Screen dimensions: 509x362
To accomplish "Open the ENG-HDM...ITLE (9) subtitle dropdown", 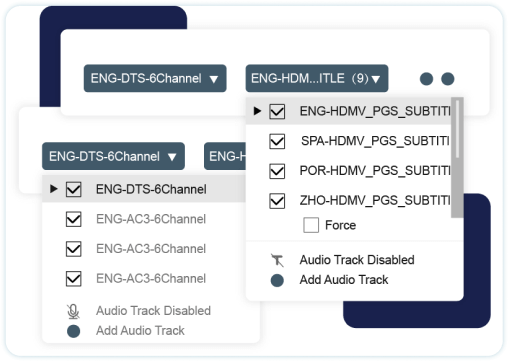I will point(317,78).
